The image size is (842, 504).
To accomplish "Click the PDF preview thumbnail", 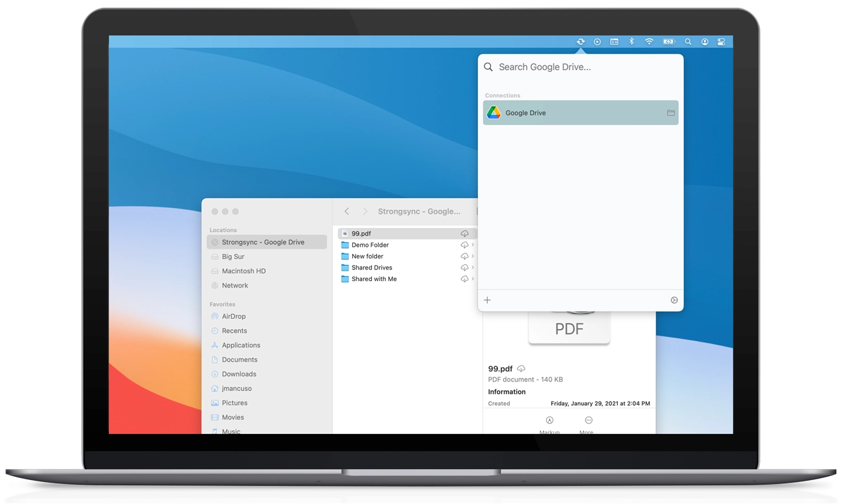I will pyautogui.click(x=569, y=328).
